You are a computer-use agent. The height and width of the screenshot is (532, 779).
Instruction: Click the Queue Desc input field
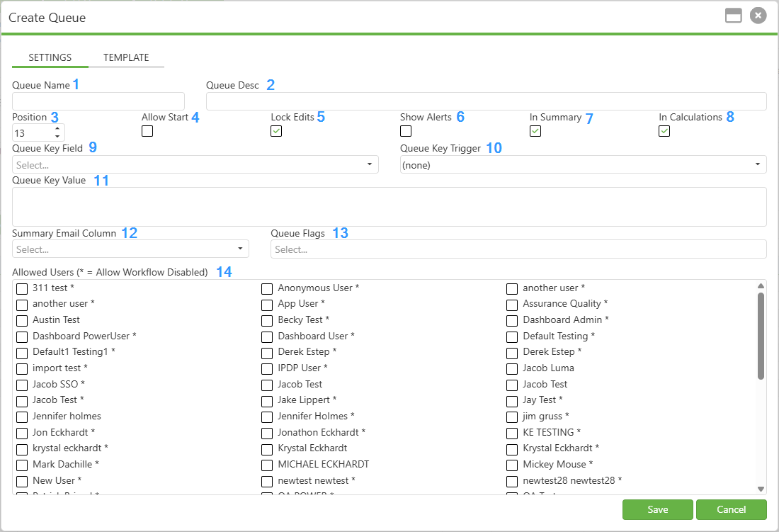point(487,101)
